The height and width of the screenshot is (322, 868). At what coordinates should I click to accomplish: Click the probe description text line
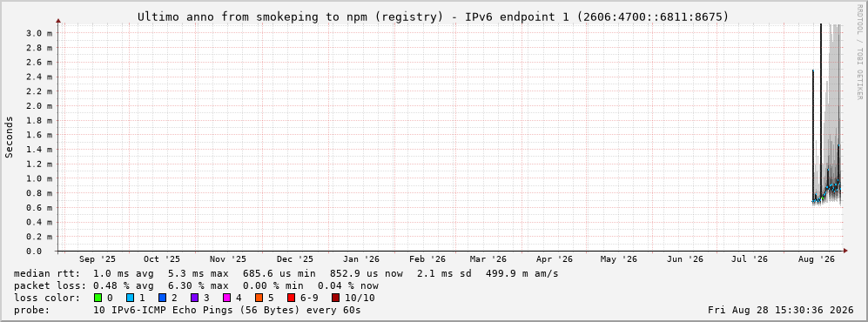pos(187,310)
